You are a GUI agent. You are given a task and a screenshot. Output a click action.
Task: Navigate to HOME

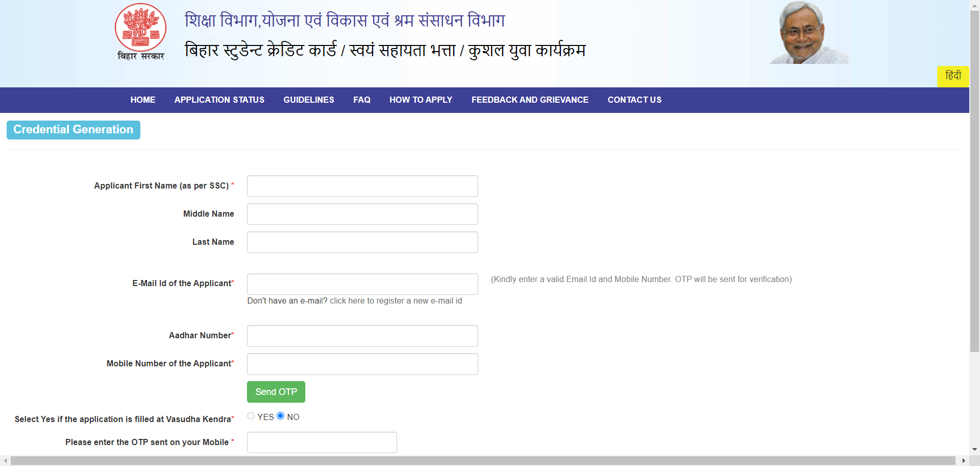pyautogui.click(x=143, y=100)
